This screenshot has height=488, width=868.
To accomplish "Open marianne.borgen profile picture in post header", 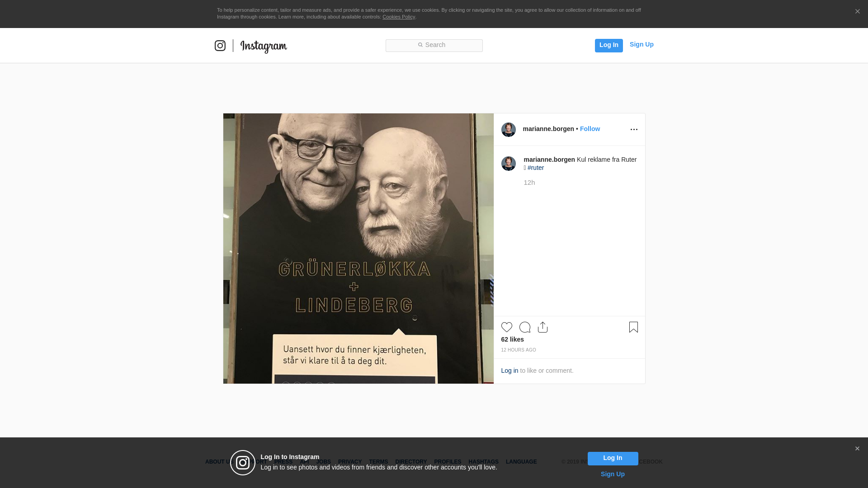I will [509, 130].
